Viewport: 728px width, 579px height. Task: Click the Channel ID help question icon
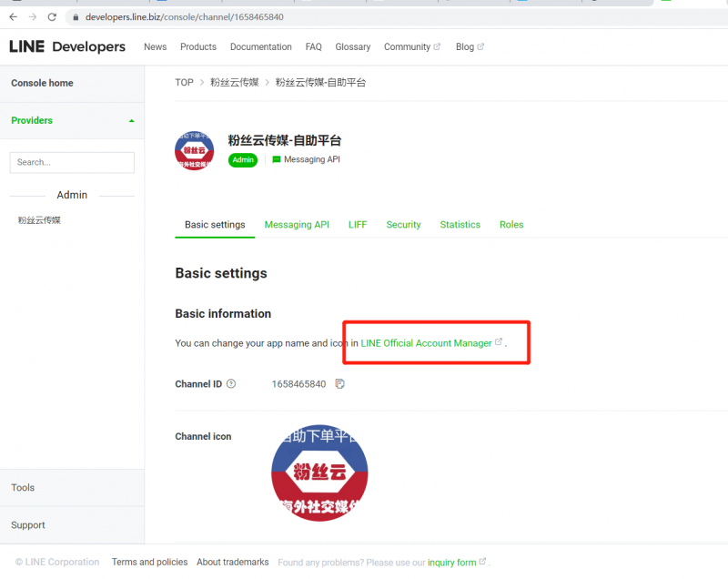click(x=231, y=384)
